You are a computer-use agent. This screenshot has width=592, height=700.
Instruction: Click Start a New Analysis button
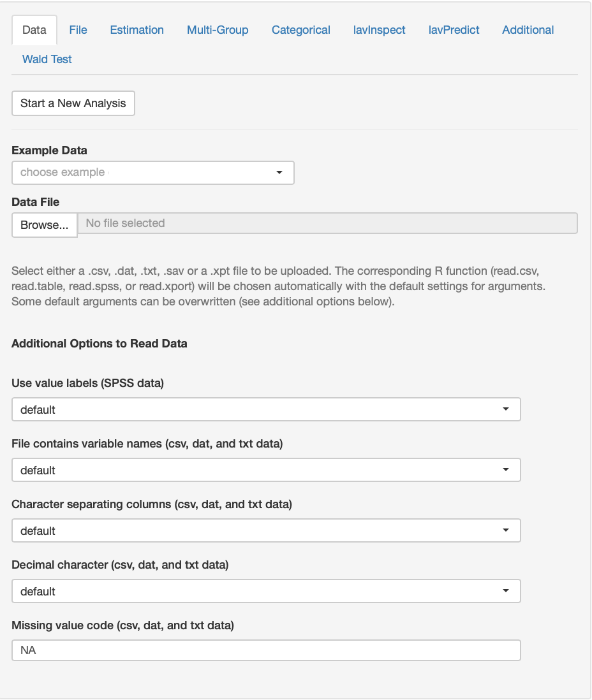(73, 103)
